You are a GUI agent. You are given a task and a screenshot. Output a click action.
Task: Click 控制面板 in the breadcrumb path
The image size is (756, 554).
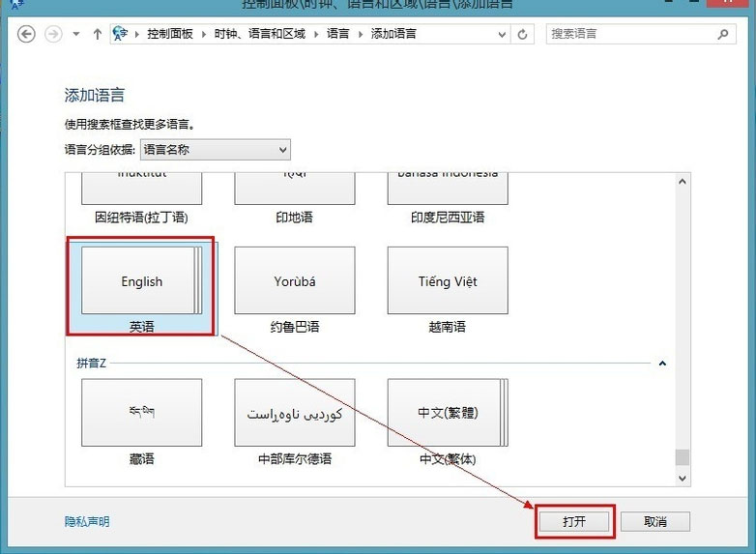(x=170, y=34)
